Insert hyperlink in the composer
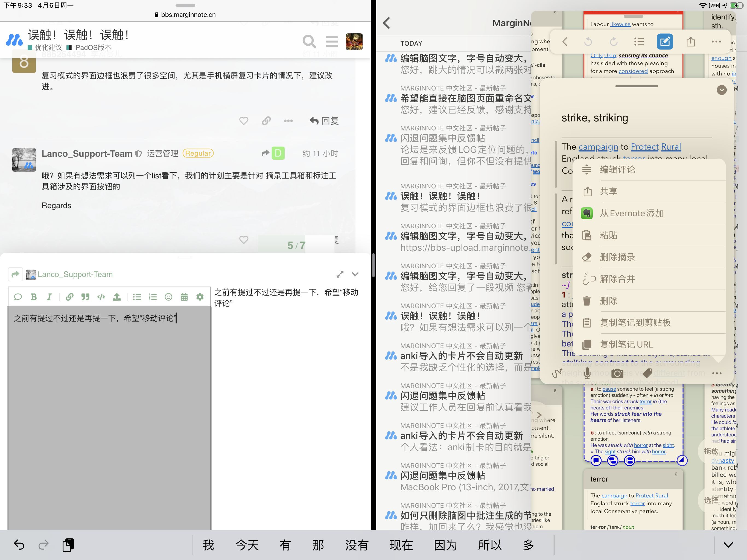The width and height of the screenshot is (747, 560). (69, 297)
